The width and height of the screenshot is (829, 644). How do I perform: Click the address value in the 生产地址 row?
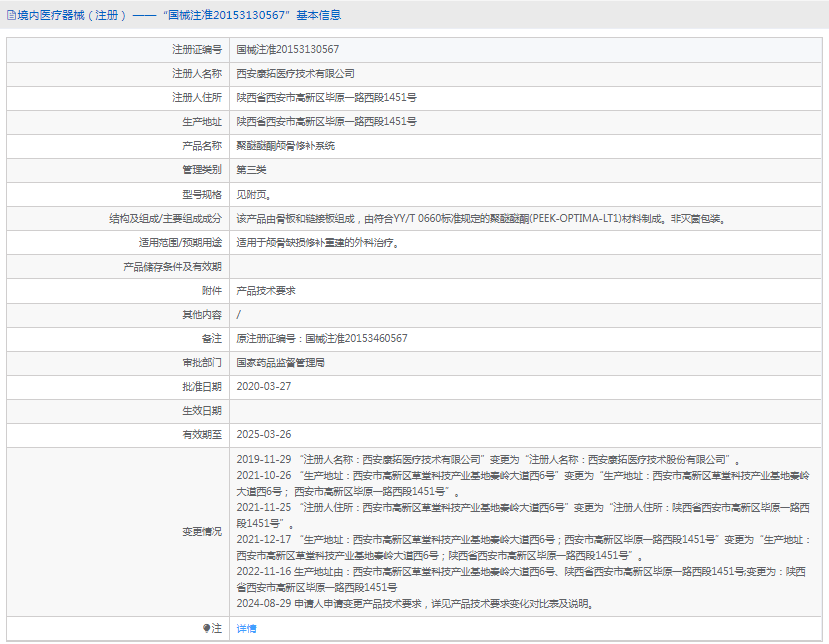tap(326, 122)
